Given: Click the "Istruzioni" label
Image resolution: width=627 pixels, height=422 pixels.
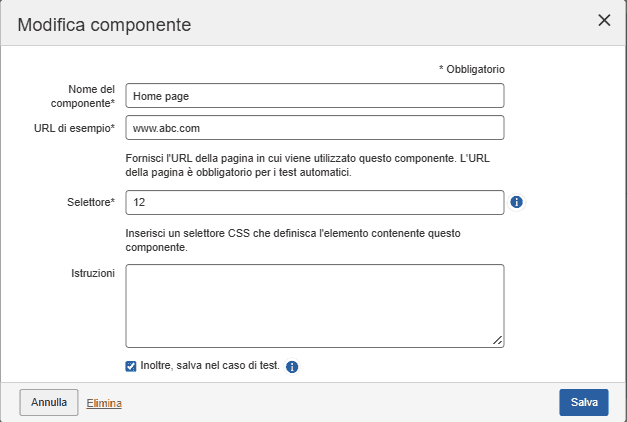Looking at the screenshot, I should point(93,272).
